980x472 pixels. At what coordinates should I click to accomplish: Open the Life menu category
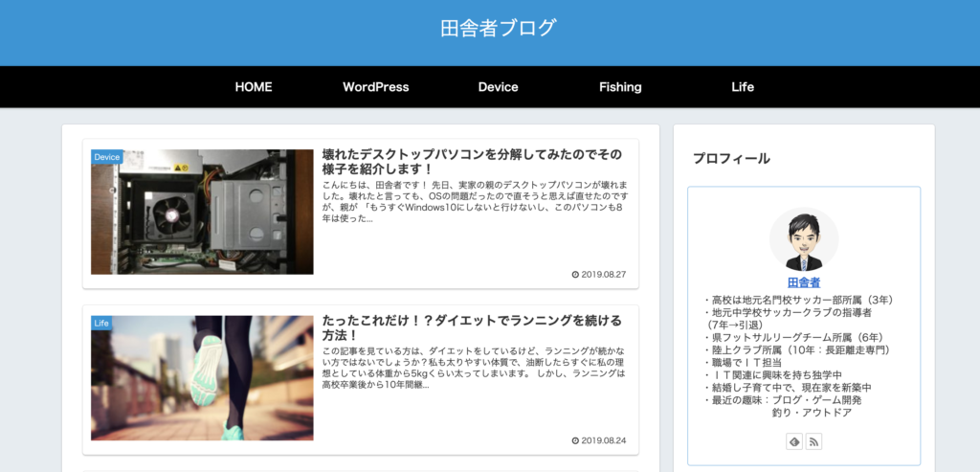pos(743,87)
